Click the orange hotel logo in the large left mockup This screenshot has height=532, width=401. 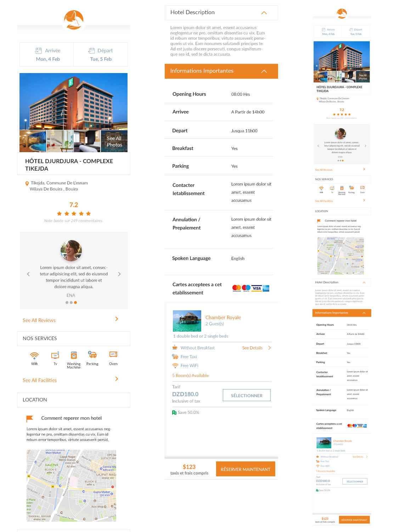pyautogui.click(x=74, y=20)
